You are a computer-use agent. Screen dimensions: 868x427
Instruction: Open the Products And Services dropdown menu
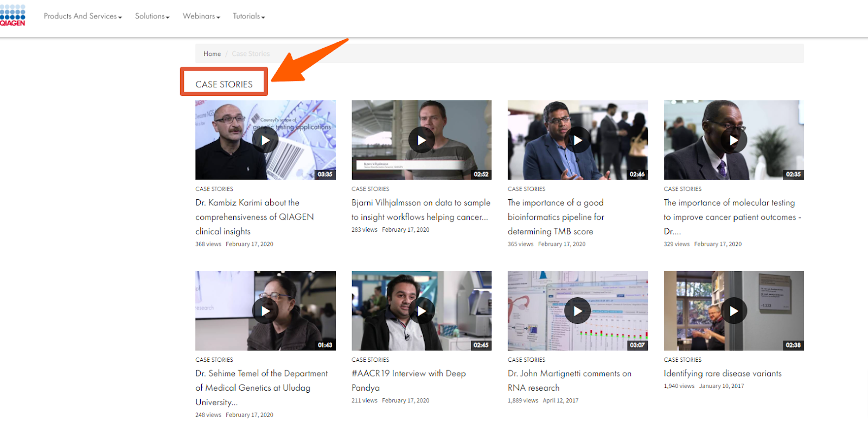coord(83,16)
